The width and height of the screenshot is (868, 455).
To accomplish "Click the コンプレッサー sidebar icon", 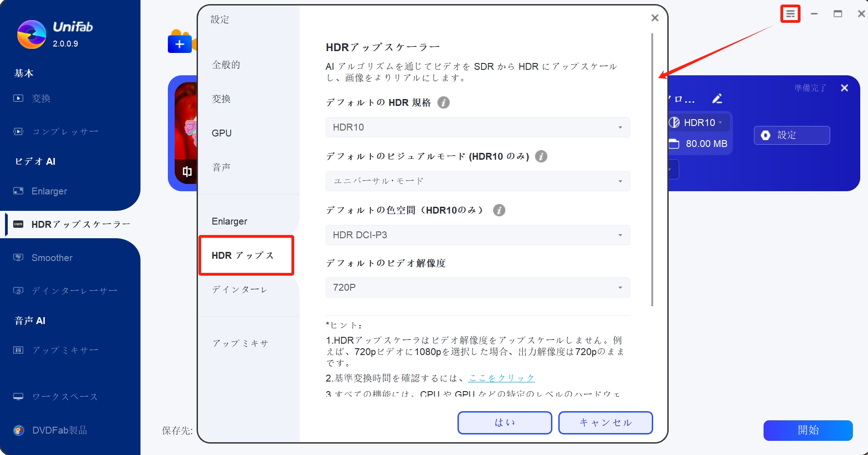I will (x=18, y=131).
